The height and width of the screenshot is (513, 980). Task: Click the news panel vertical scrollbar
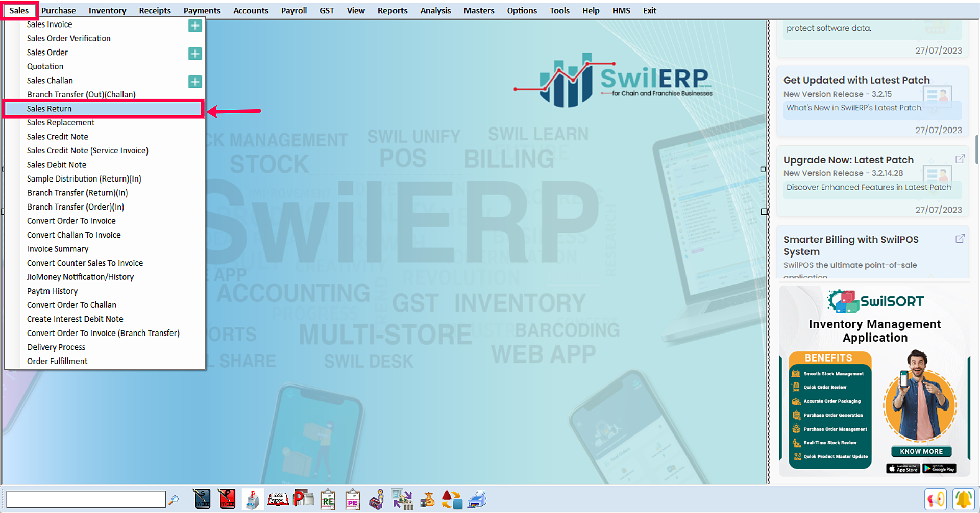point(976,150)
